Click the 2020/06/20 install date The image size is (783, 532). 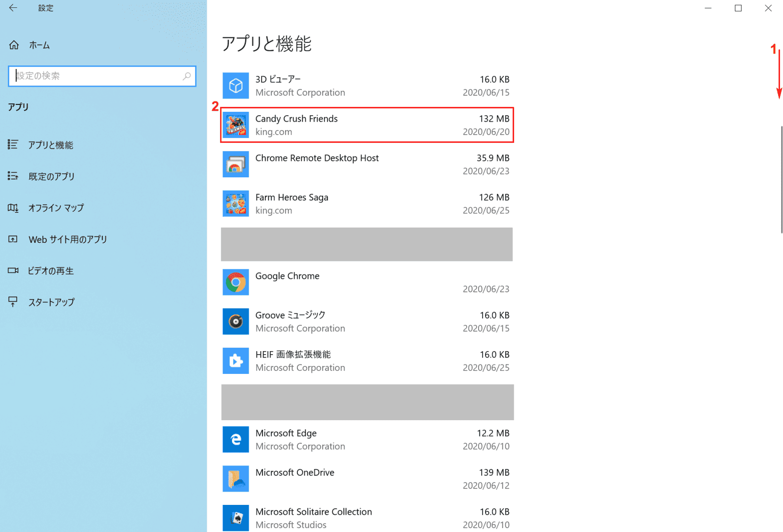tap(486, 132)
